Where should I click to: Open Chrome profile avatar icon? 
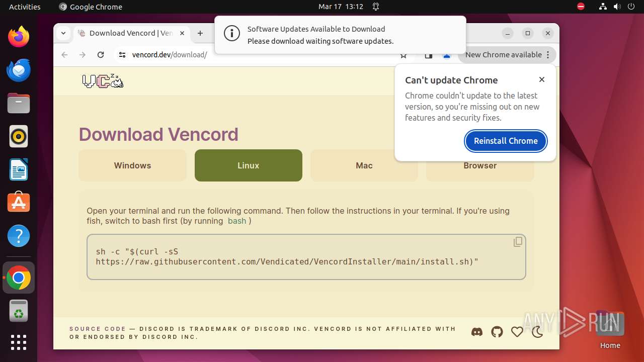click(447, 56)
